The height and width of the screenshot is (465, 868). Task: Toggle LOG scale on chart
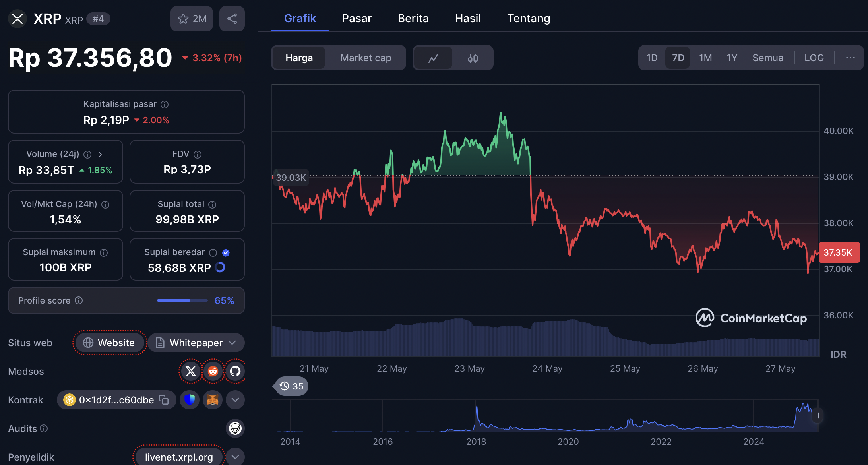tap(814, 58)
